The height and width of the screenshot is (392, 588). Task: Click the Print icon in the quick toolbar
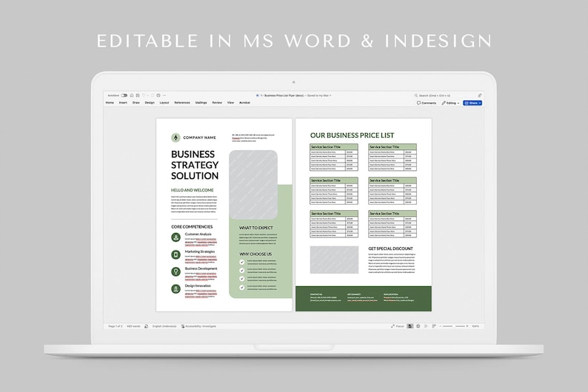(x=158, y=95)
